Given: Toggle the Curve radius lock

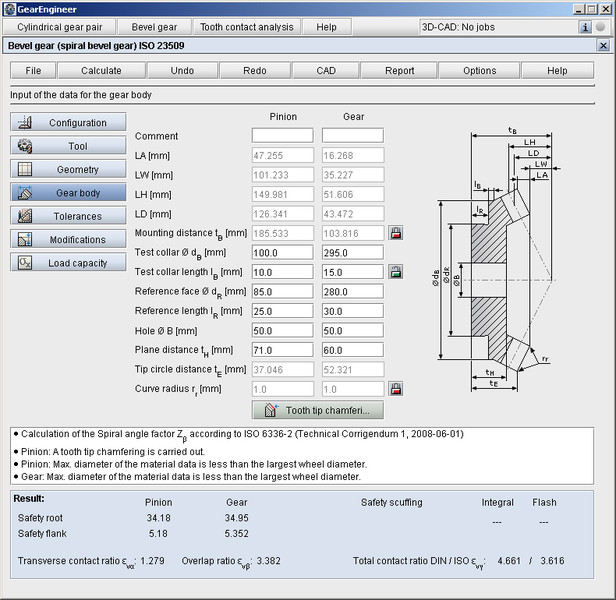Looking at the screenshot, I should click(x=396, y=389).
